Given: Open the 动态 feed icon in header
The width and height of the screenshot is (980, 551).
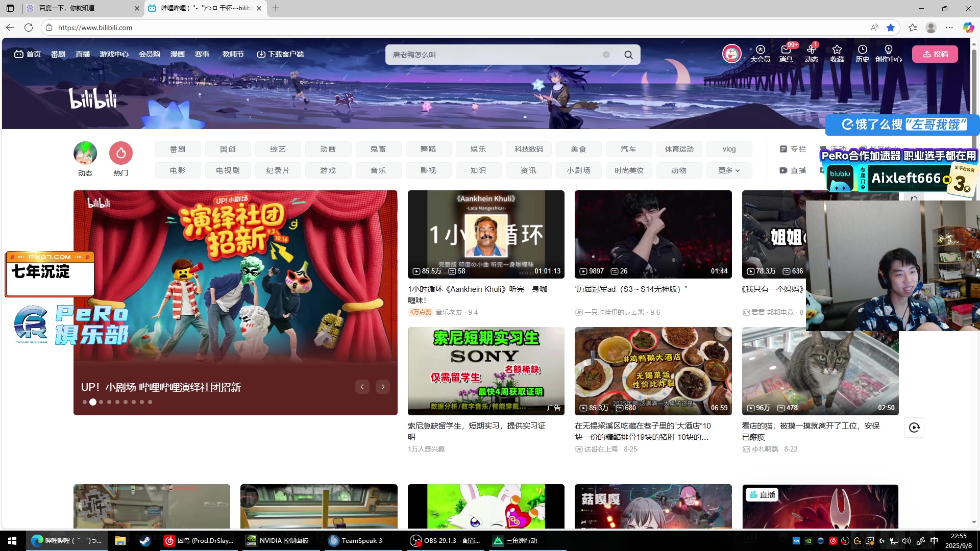Looking at the screenshot, I should click(x=812, y=53).
